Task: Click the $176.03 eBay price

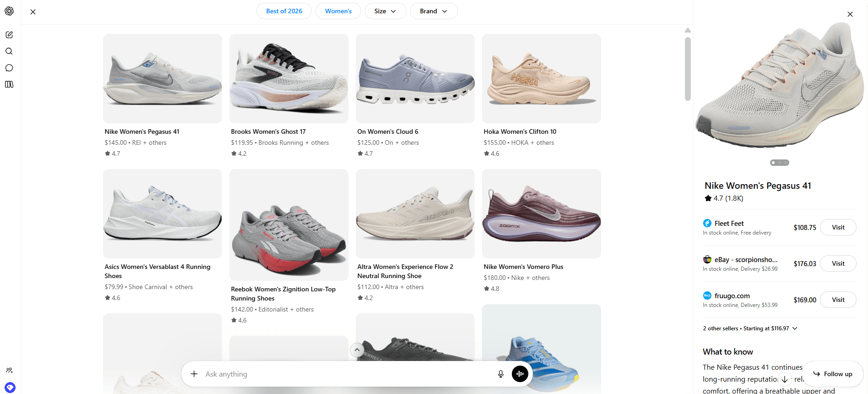Action: 805,264
